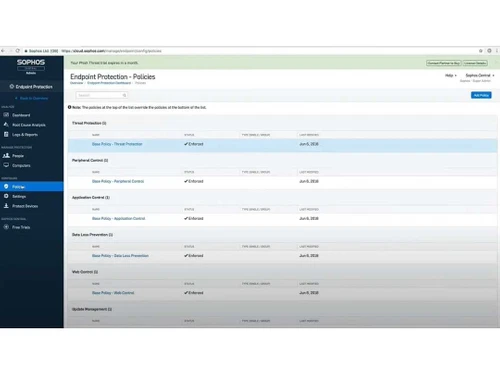Click the policy search field
This screenshot has height=375, width=500.
click(x=102, y=95)
